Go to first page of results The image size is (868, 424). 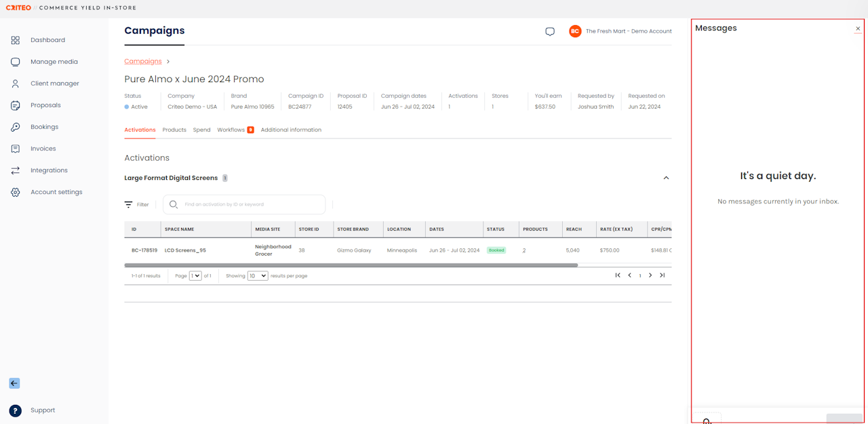(x=618, y=275)
